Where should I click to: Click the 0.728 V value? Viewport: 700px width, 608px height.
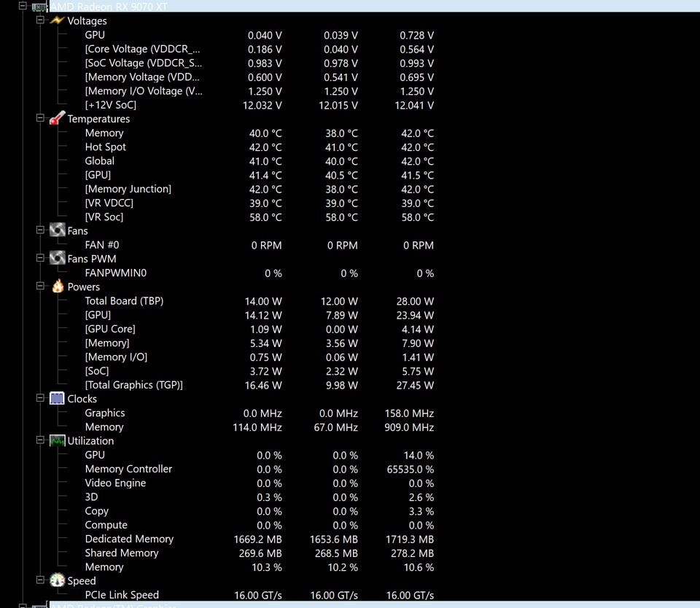[x=416, y=35]
